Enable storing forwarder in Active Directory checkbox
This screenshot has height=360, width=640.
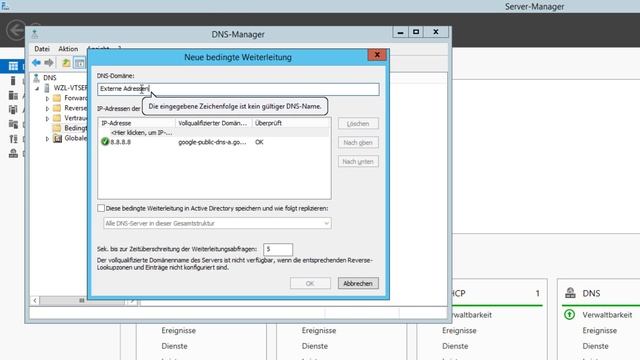point(101,208)
